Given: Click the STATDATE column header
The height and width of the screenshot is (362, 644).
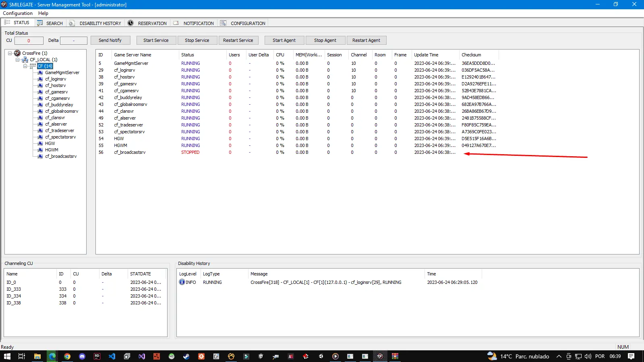Looking at the screenshot, I should pyautogui.click(x=147, y=274).
